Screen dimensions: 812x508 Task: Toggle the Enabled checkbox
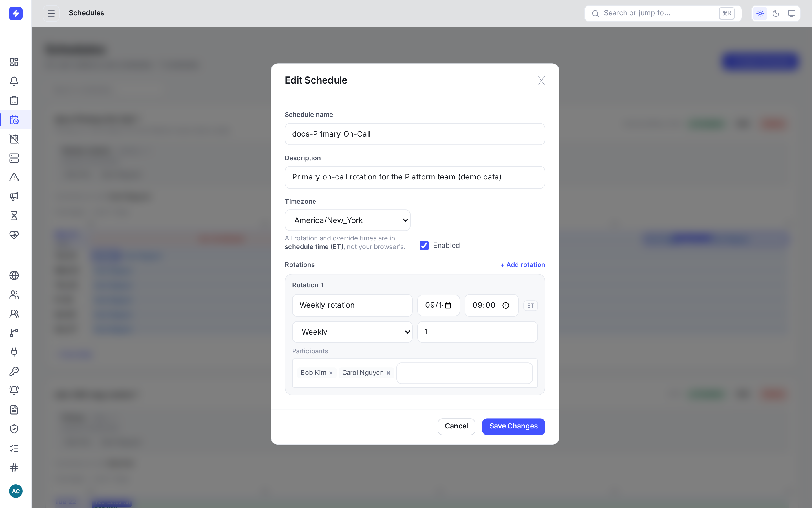click(424, 246)
